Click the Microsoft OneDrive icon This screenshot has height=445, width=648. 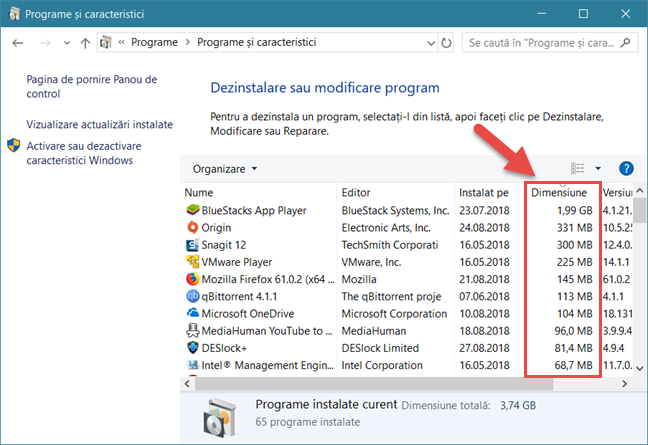click(193, 313)
